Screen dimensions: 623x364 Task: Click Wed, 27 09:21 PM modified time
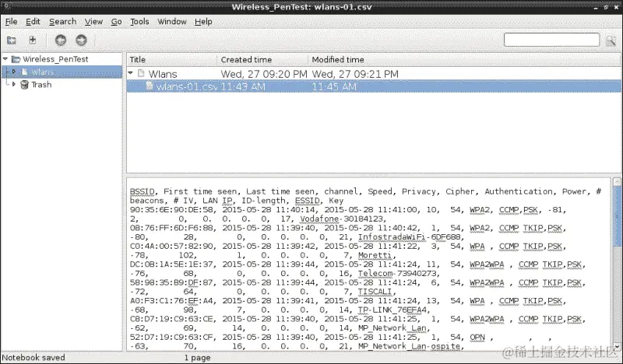355,74
